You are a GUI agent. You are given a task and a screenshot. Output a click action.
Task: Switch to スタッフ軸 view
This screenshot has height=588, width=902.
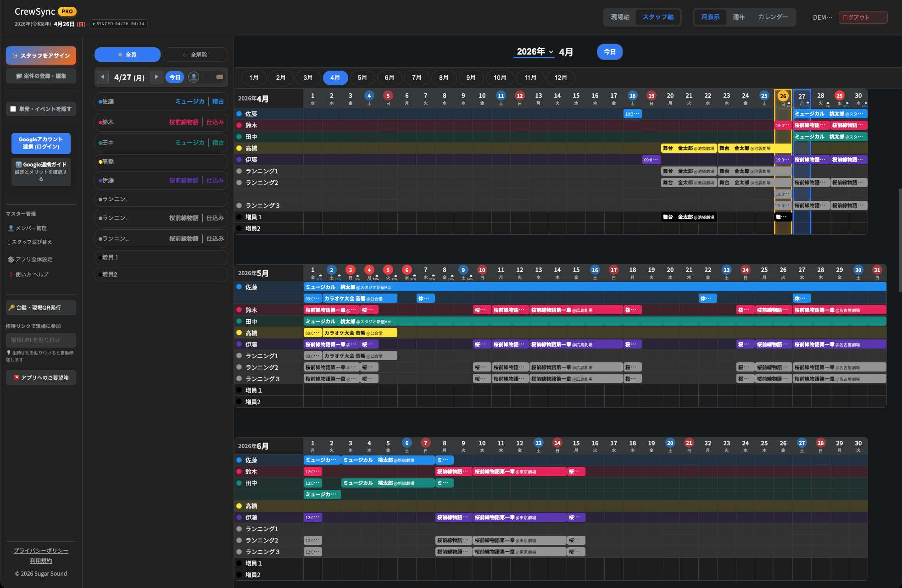point(658,17)
